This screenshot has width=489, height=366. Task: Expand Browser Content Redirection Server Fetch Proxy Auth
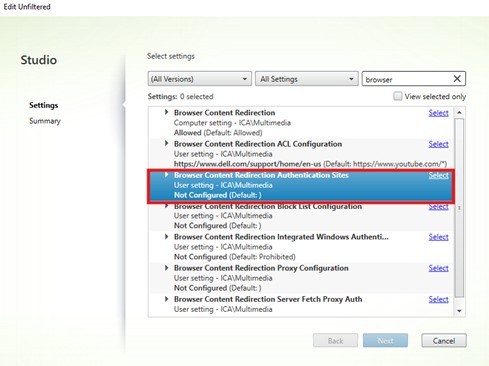167,299
